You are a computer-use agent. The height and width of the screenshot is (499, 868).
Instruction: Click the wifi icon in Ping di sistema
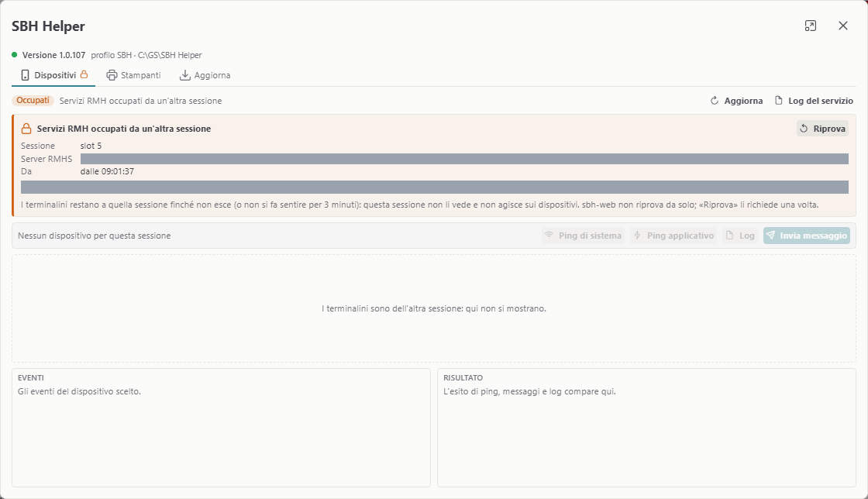pos(549,235)
